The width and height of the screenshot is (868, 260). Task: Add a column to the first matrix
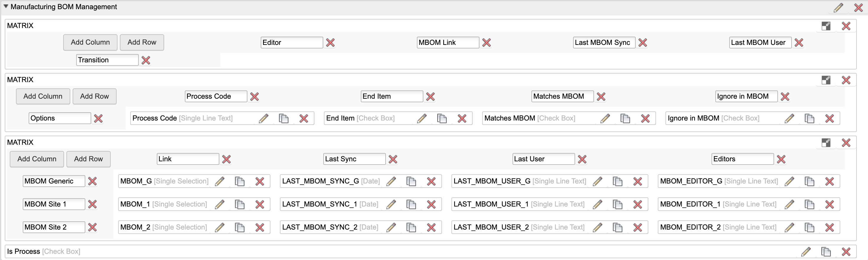click(x=90, y=43)
